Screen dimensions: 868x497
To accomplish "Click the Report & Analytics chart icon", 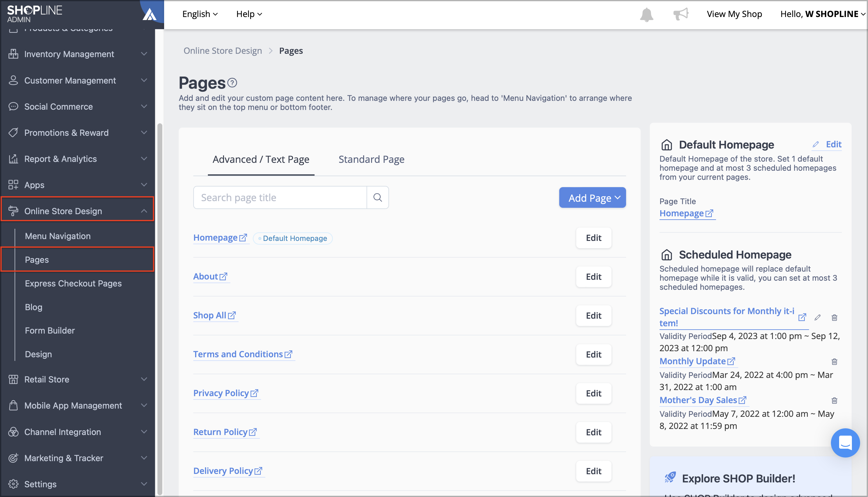I will point(13,159).
